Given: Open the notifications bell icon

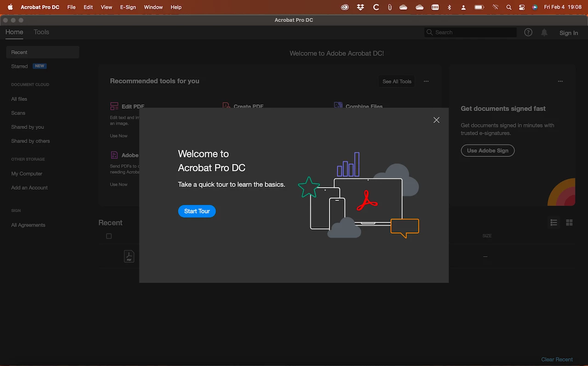Looking at the screenshot, I should 544,32.
